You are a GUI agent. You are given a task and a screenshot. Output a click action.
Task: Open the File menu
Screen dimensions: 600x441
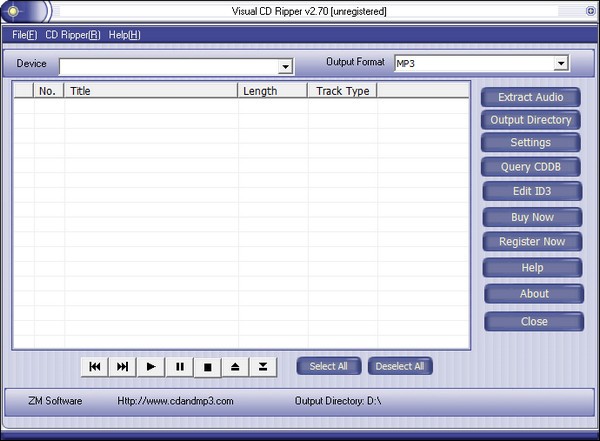pos(24,35)
